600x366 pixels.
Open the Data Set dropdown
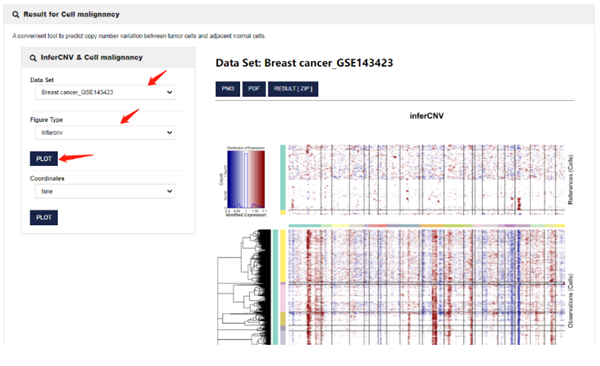105,92
